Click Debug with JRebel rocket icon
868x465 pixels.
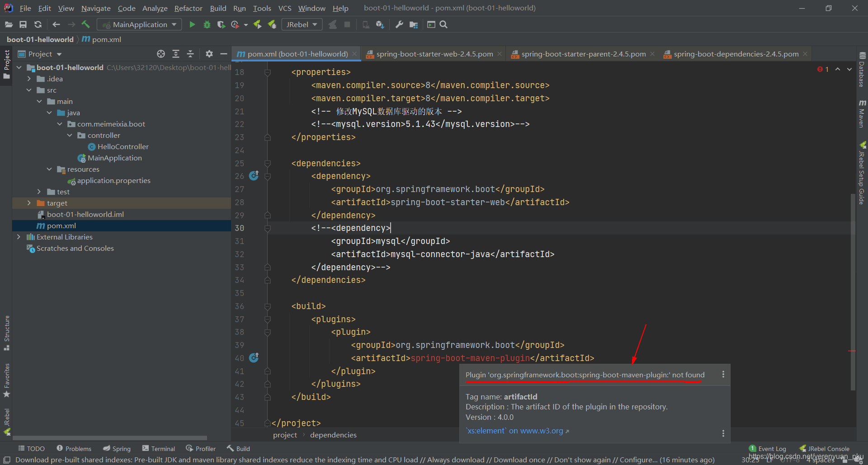(272, 24)
